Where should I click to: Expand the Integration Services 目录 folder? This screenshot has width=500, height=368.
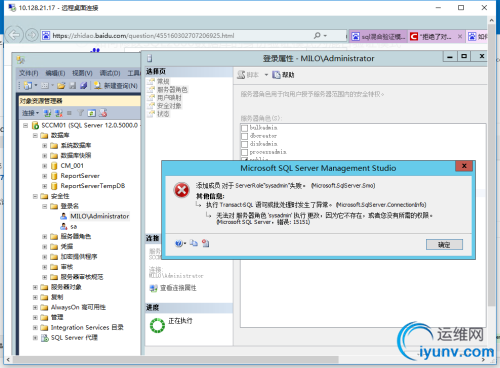pos(35,328)
